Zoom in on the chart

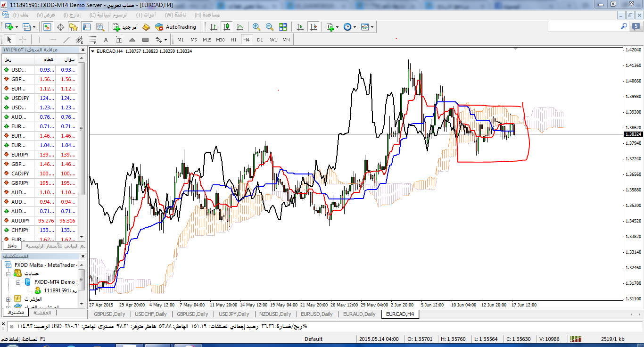point(256,27)
